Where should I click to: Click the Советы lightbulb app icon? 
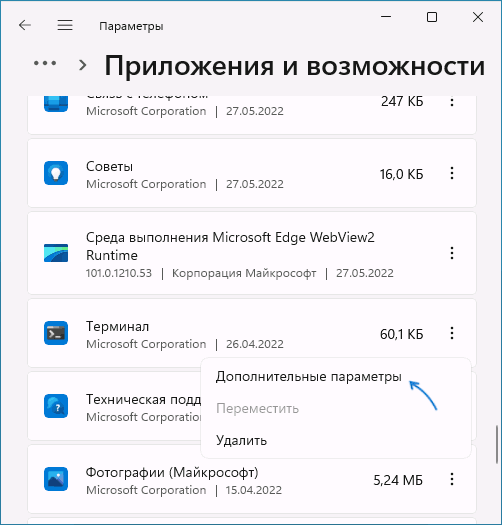[56, 173]
